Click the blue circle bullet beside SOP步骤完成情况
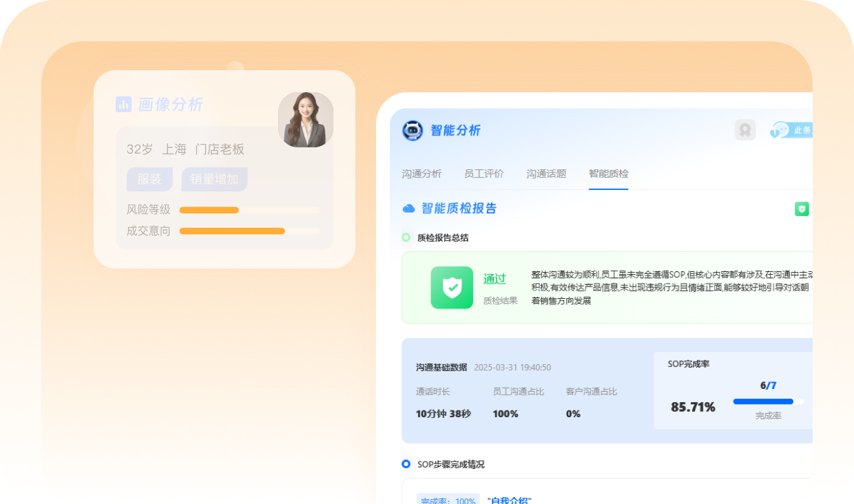Viewport: 854px width, 504px height. (x=406, y=464)
